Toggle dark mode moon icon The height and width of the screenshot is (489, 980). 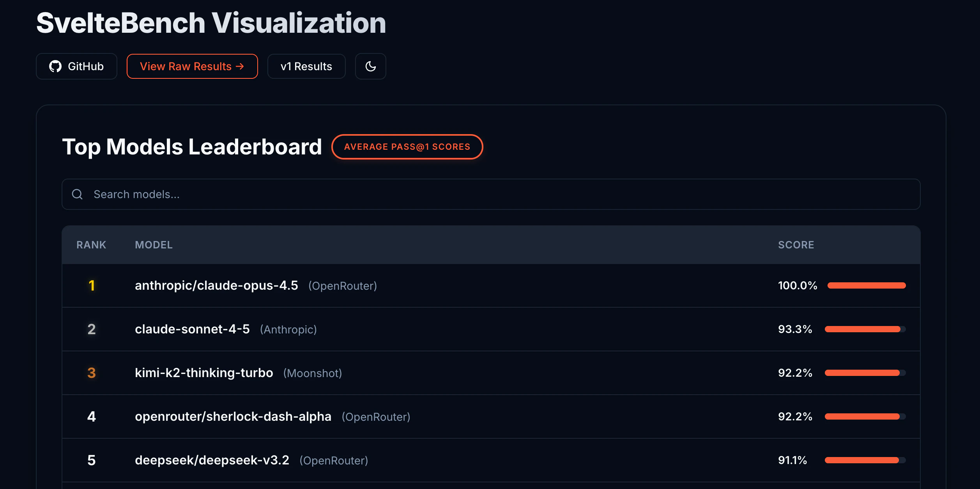(x=371, y=66)
